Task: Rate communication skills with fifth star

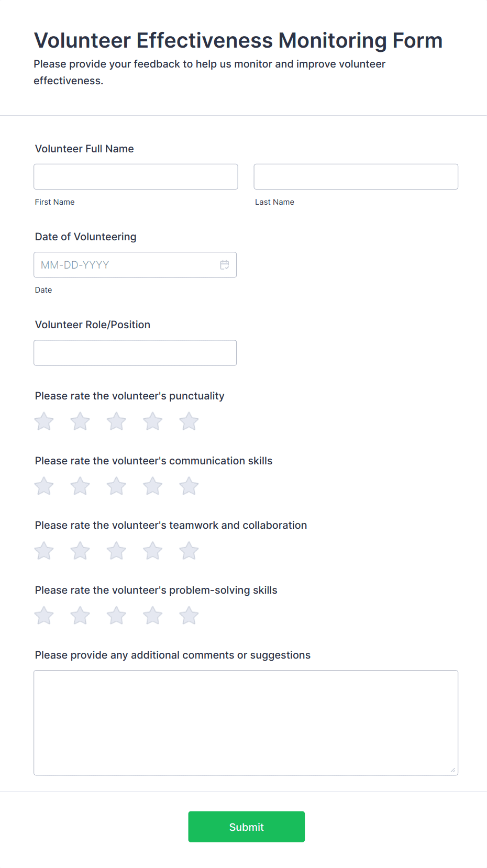Action: tap(189, 486)
